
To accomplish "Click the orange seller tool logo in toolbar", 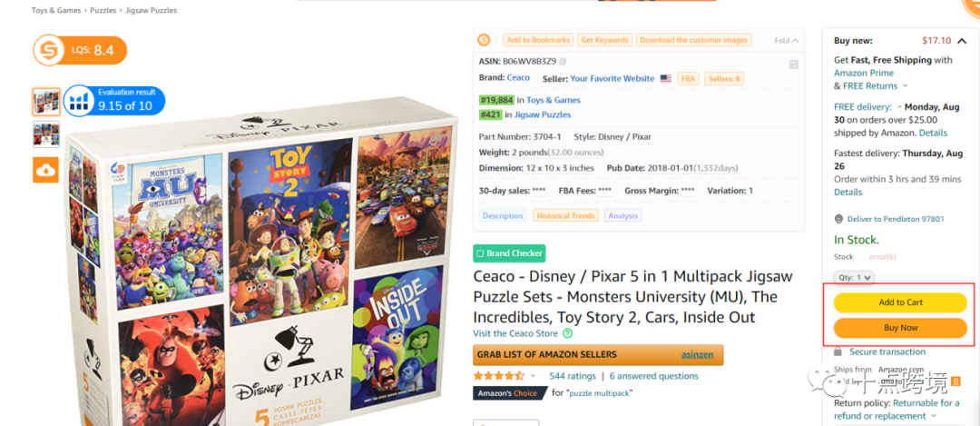I will (484, 40).
